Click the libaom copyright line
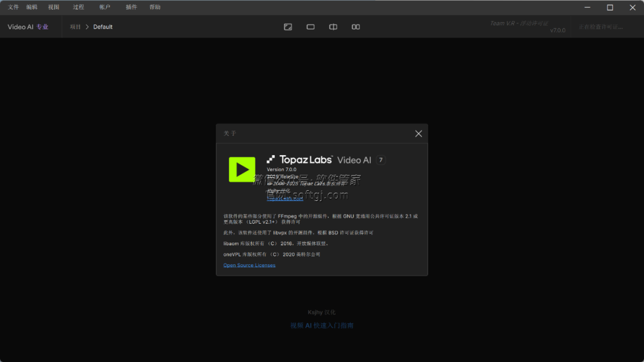This screenshot has width=644, height=362. (x=275, y=243)
